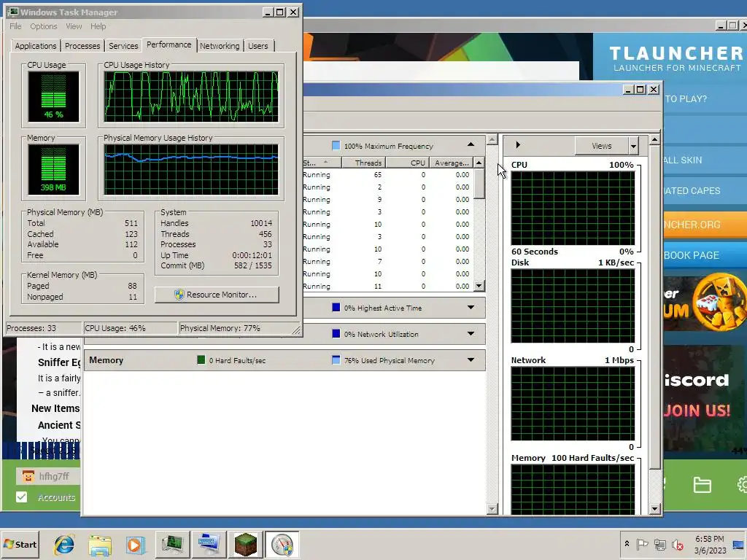Open the TLauncher folder icon

point(702,485)
